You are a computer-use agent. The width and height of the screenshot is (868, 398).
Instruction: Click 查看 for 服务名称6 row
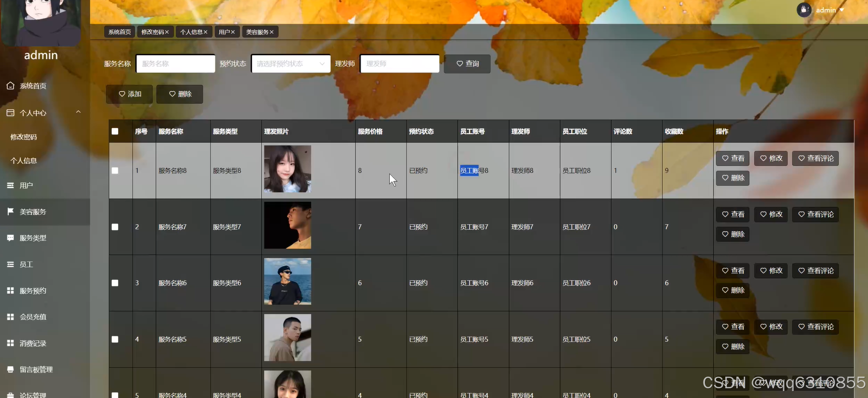[x=733, y=270]
